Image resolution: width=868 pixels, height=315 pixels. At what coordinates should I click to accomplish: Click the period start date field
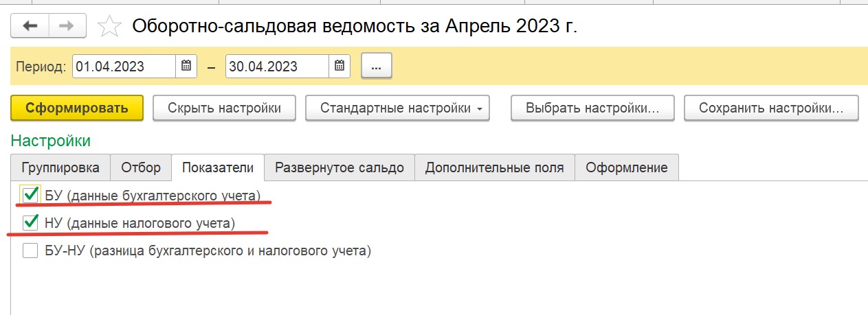pyautogui.click(x=124, y=66)
